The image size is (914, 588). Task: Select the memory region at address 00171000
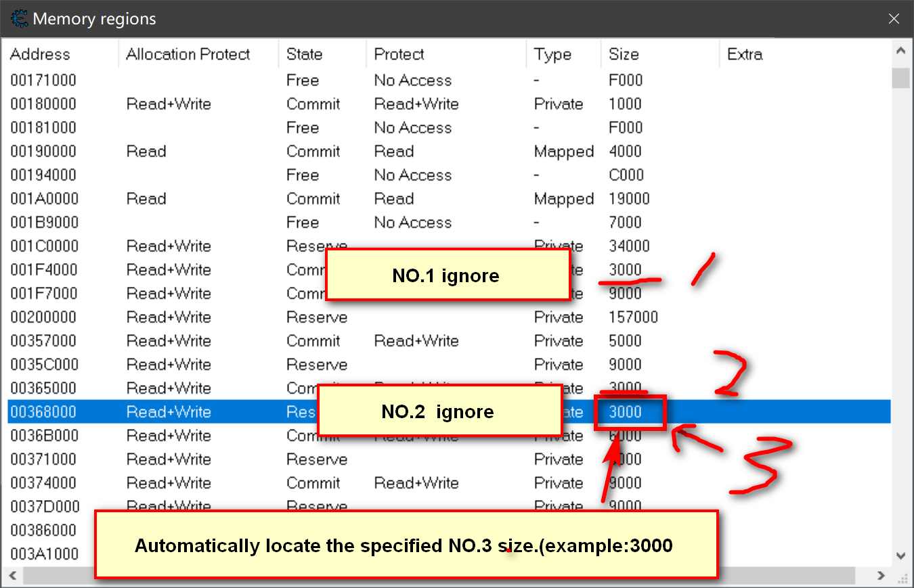click(x=43, y=81)
